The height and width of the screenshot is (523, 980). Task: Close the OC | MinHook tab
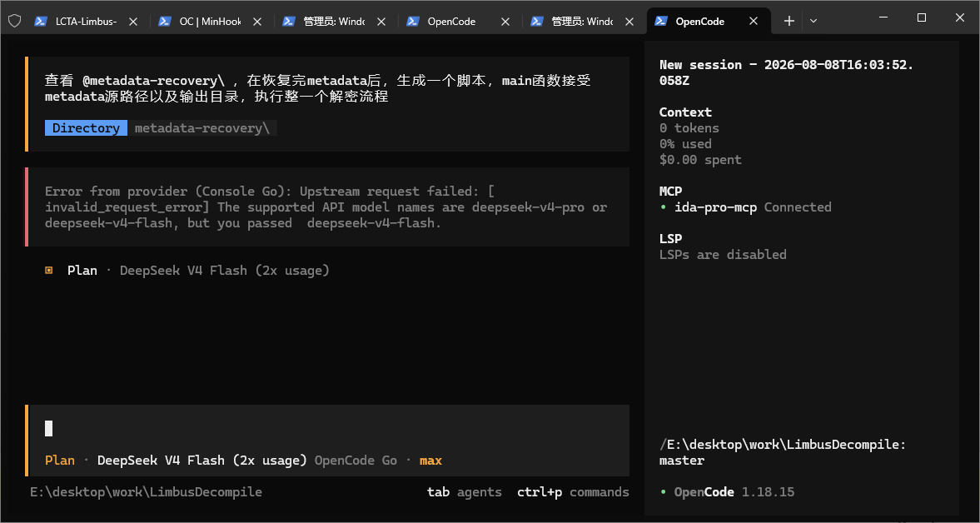click(x=257, y=22)
